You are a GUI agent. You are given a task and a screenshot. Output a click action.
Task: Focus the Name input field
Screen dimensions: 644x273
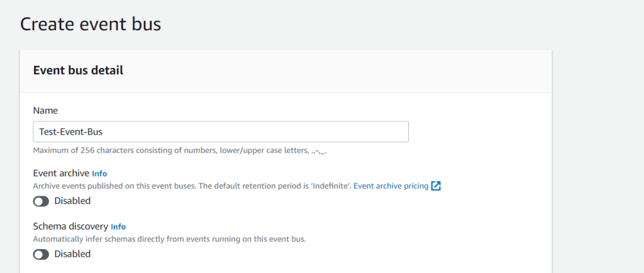point(252,132)
